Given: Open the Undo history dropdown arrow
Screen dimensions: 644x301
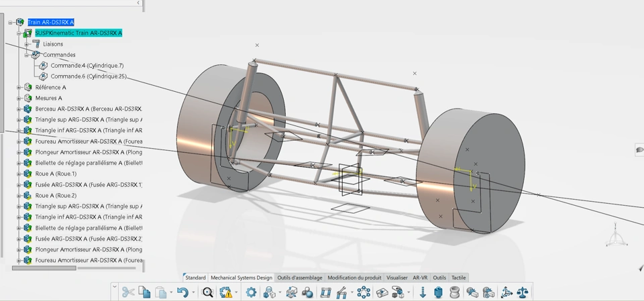Looking at the screenshot, I should [193, 292].
